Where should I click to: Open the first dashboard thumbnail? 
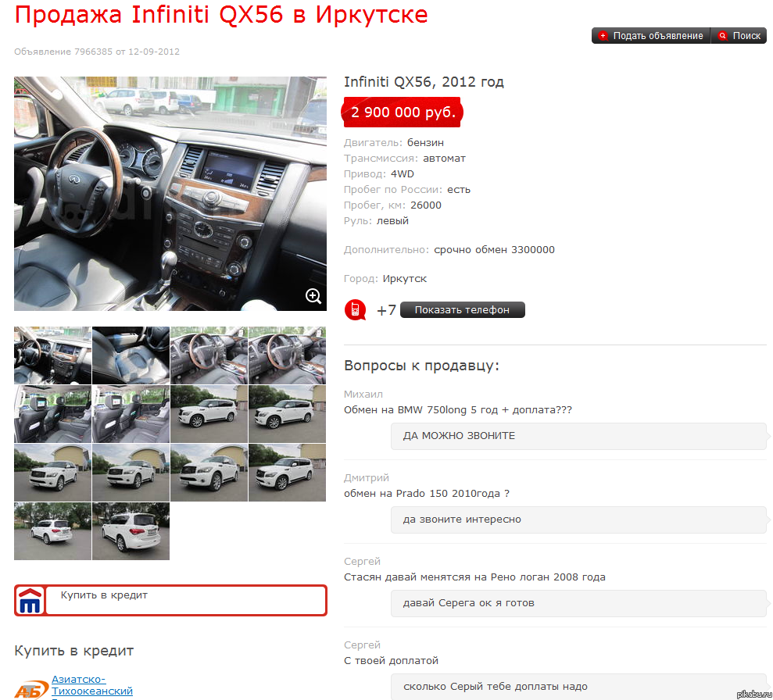(52, 355)
